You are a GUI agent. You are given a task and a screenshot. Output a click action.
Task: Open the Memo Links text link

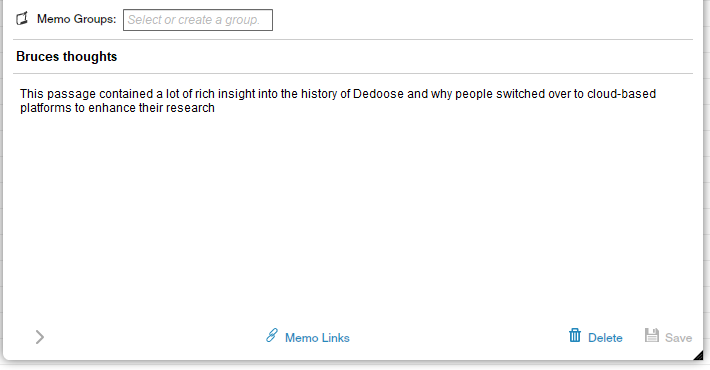317,338
